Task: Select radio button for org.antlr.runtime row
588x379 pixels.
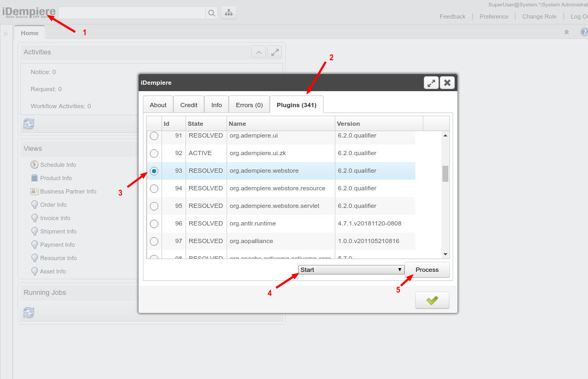Action: pos(154,224)
